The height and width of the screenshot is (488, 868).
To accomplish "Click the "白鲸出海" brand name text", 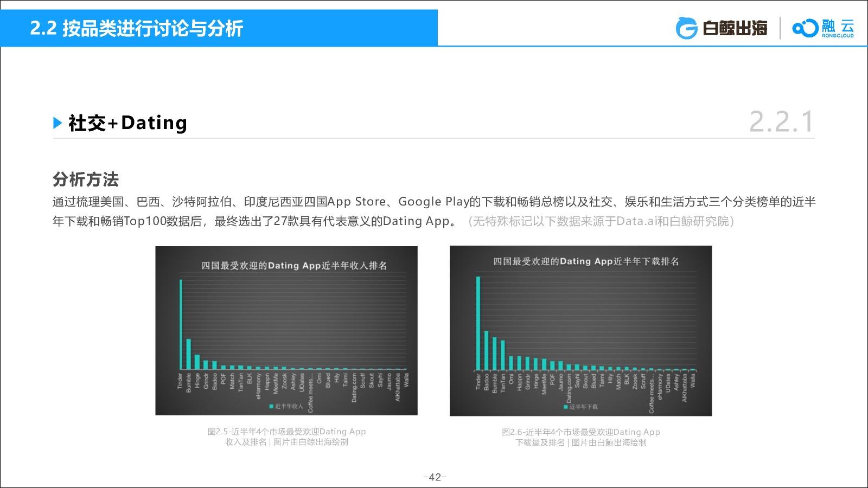I will coord(735,28).
